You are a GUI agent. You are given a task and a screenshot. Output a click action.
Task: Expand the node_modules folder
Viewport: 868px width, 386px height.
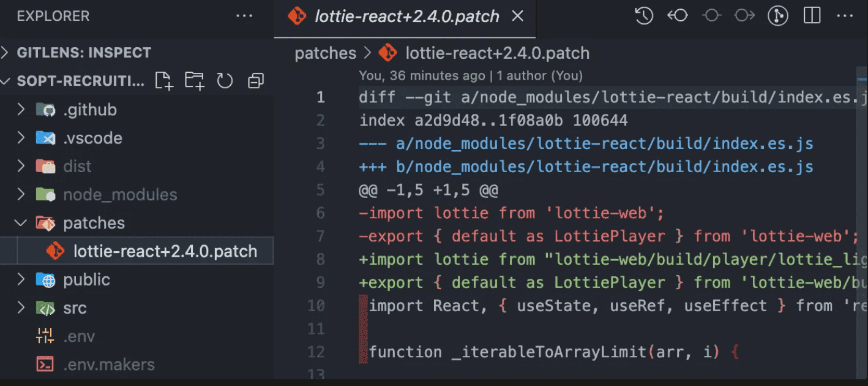pos(120,195)
